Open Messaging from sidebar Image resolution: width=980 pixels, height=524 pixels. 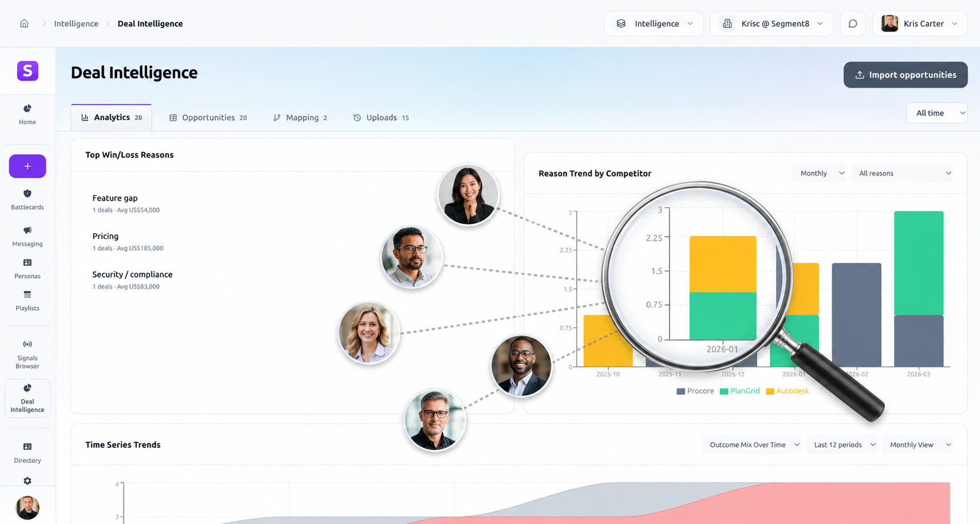[27, 236]
